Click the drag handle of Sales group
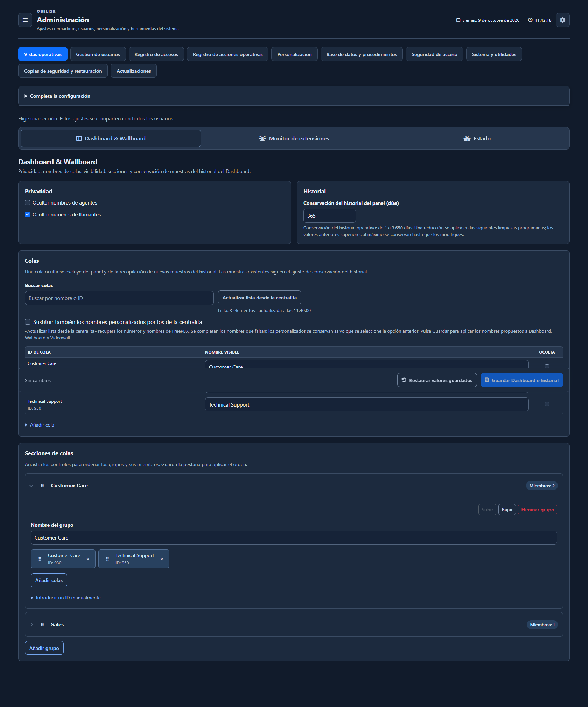The width and height of the screenshot is (588, 707). coord(42,625)
